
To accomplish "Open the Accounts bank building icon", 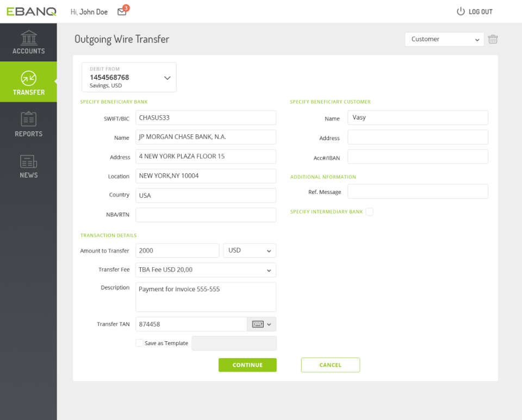I will pos(29,37).
